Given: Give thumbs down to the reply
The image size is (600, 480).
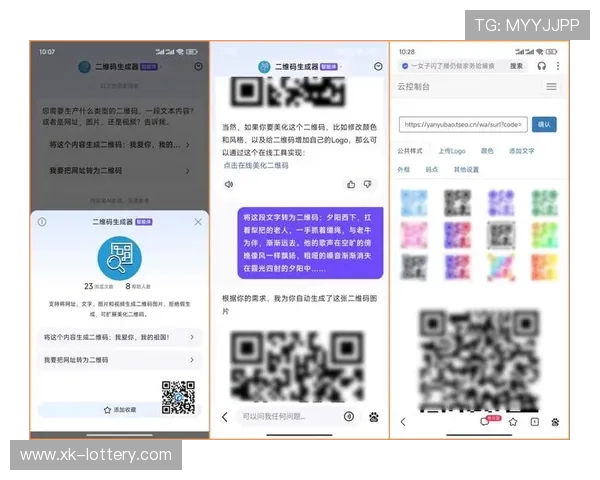Looking at the screenshot, I should pos(368,184).
